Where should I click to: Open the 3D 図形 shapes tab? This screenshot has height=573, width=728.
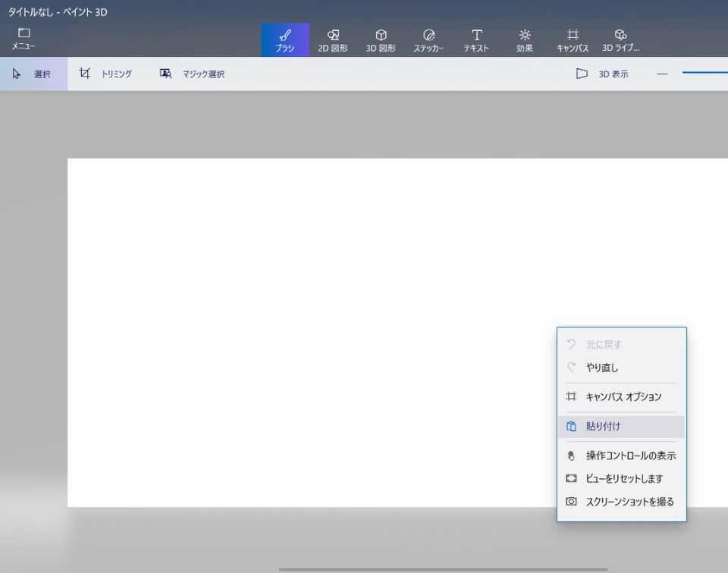coord(381,40)
